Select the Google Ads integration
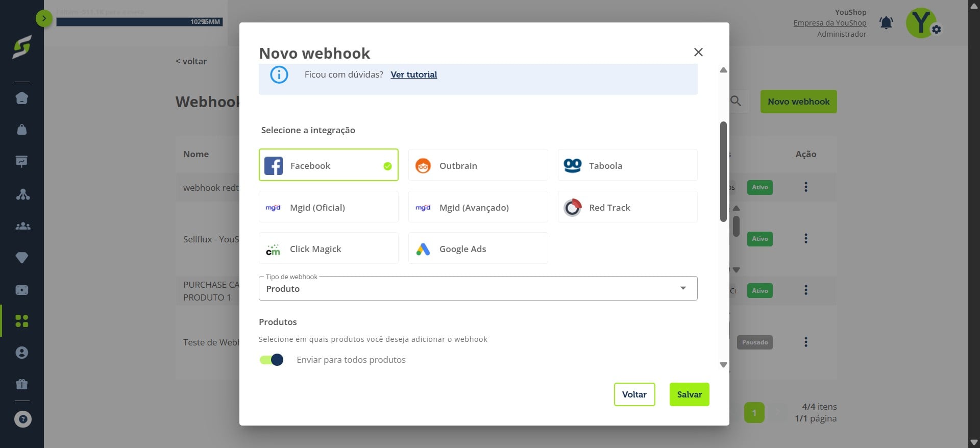The image size is (980, 448). pos(478,248)
